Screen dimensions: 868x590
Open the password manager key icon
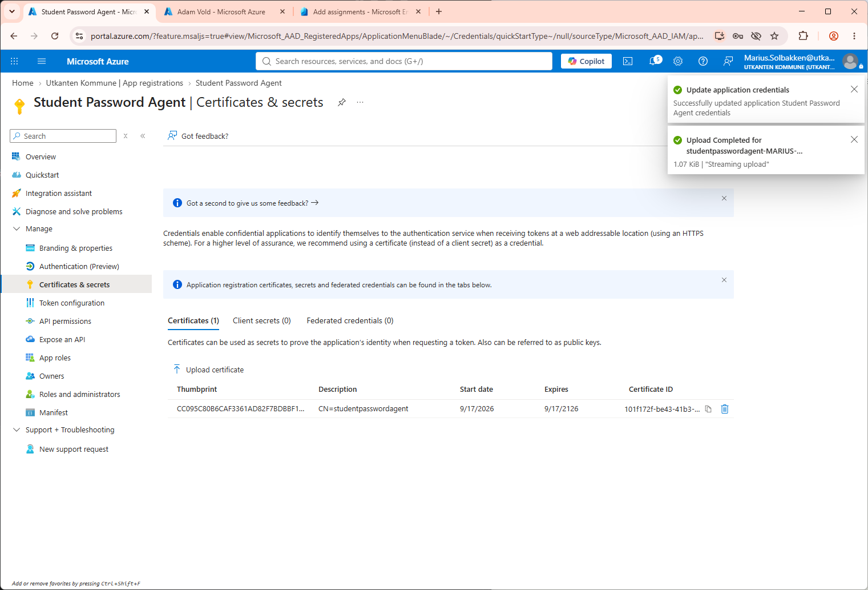(738, 36)
